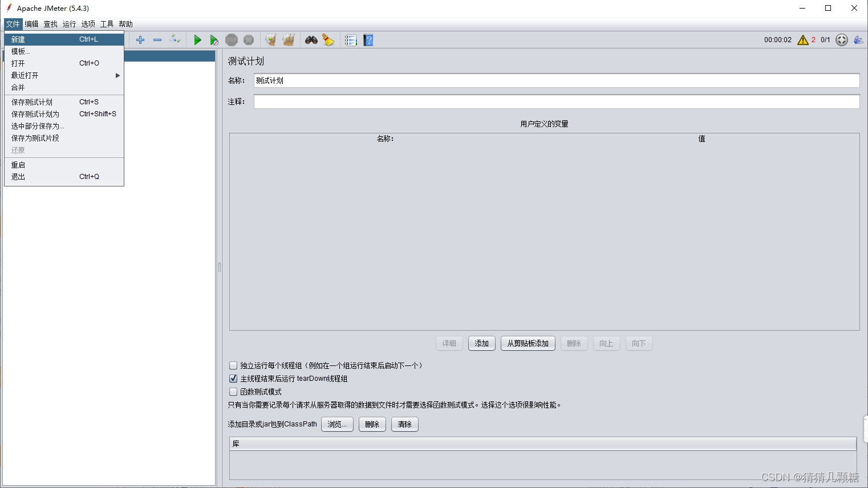Screen dimensions: 868x488
Task: Open the 工具 menu
Action: pos(107,24)
